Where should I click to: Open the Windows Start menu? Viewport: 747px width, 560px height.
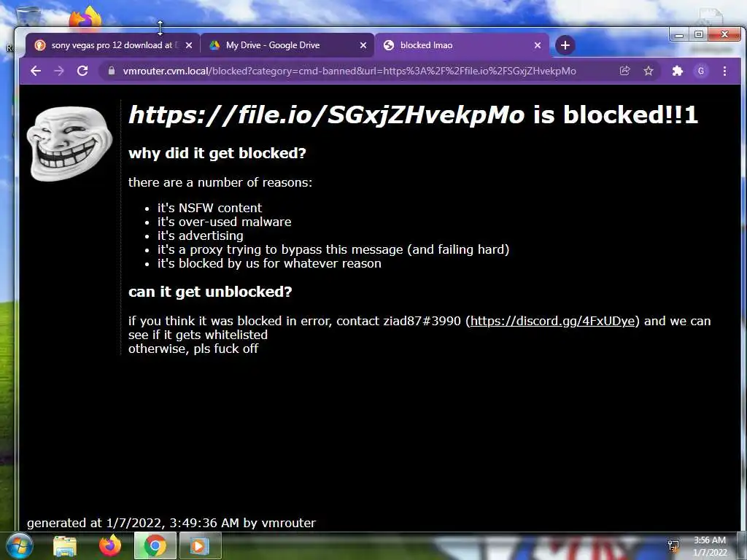19,545
